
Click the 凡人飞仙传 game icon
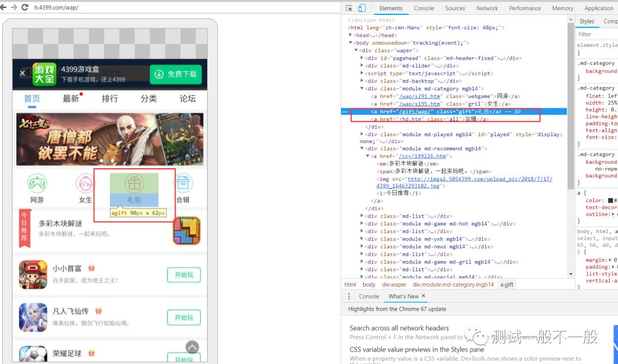[33, 318]
